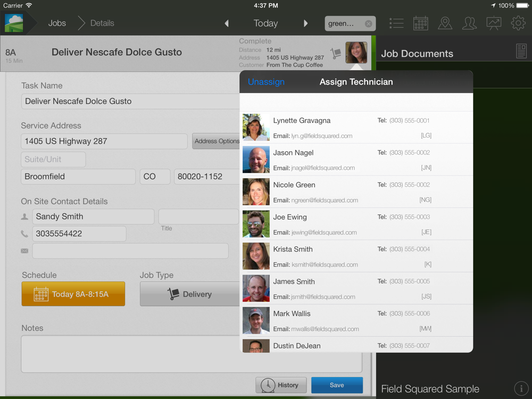Clear the green search filter
532x399 pixels.
point(368,23)
